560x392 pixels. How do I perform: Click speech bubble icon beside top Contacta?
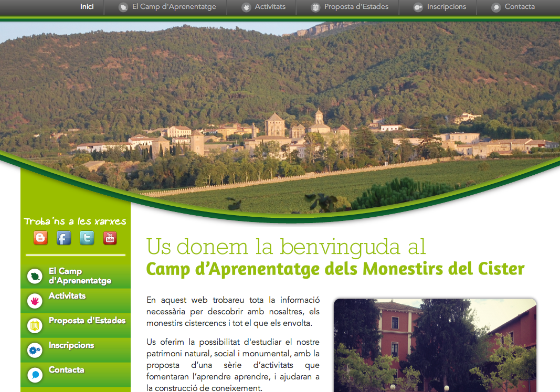pyautogui.click(x=496, y=7)
